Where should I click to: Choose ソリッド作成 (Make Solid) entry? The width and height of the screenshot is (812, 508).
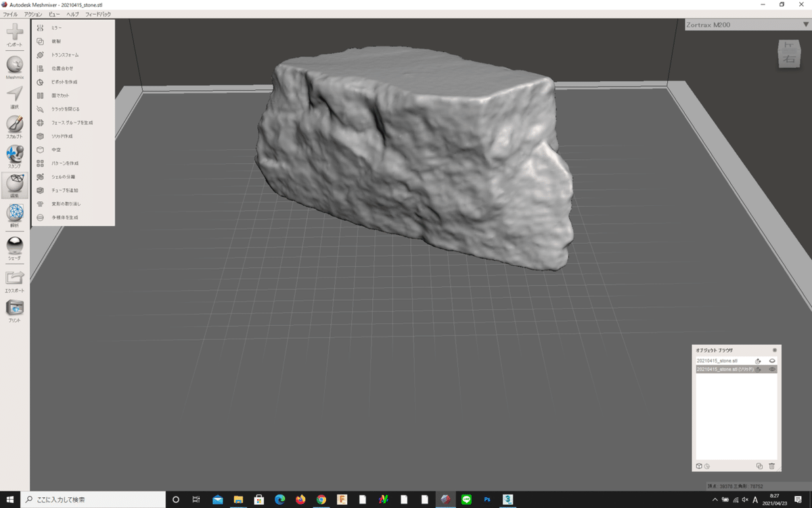click(x=72, y=136)
